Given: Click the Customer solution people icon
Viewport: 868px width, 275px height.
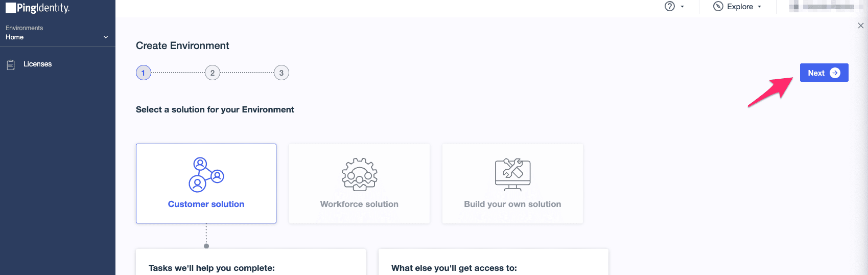Looking at the screenshot, I should (206, 174).
